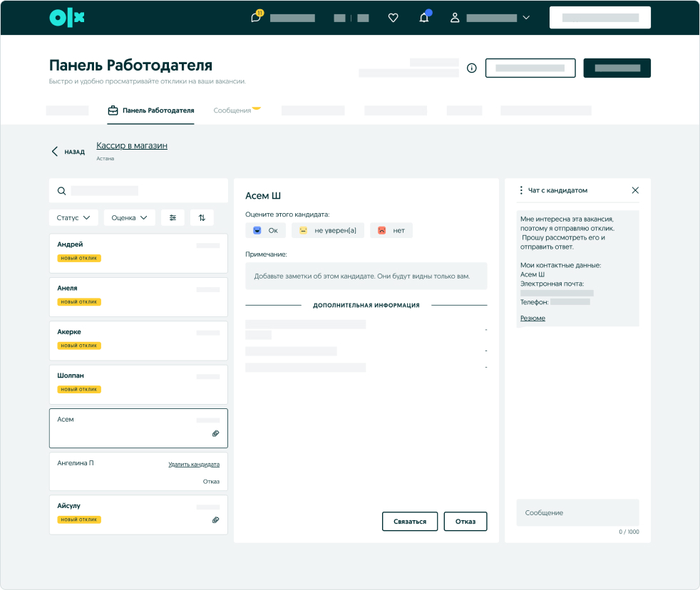The width and height of the screenshot is (700, 590).
Task: Click the briefcase icon of employer panel tab
Action: click(113, 110)
